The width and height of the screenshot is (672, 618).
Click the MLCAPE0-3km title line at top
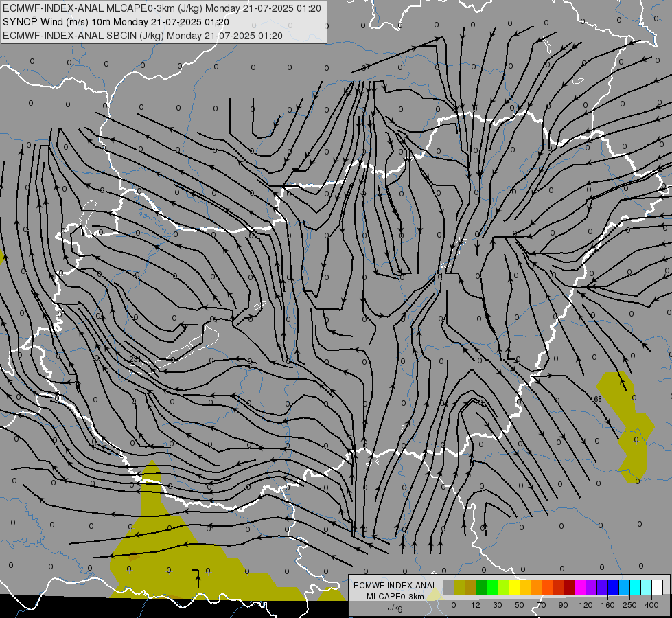tap(161, 8)
